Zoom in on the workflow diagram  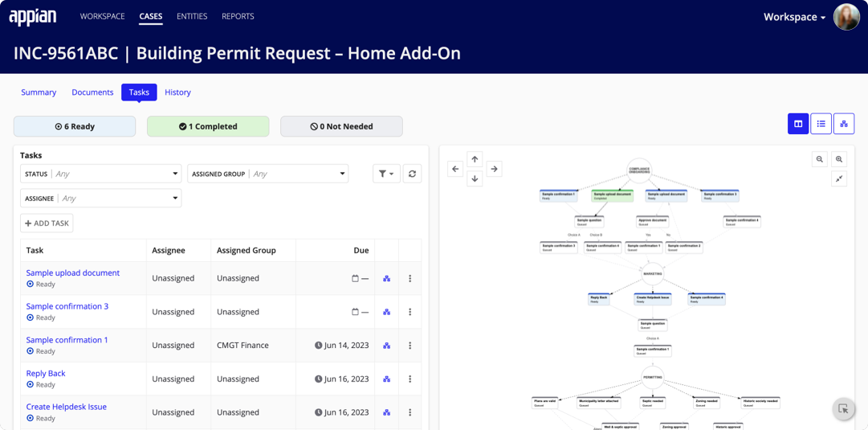[x=839, y=159]
